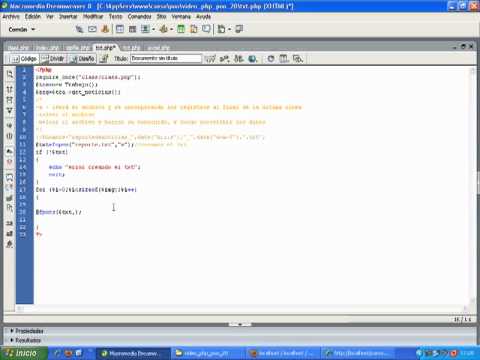Click Format Source Code in coding toolbar

click(x=10, y=245)
